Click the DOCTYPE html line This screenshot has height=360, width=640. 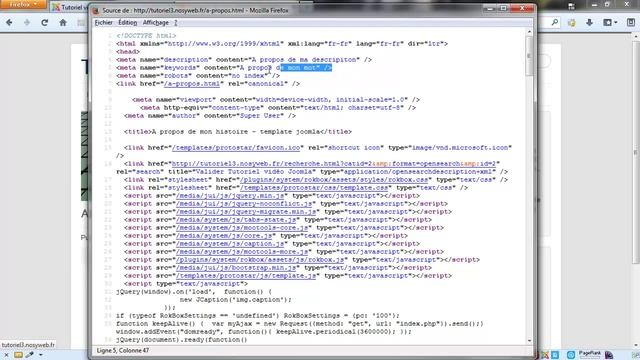coord(146,36)
